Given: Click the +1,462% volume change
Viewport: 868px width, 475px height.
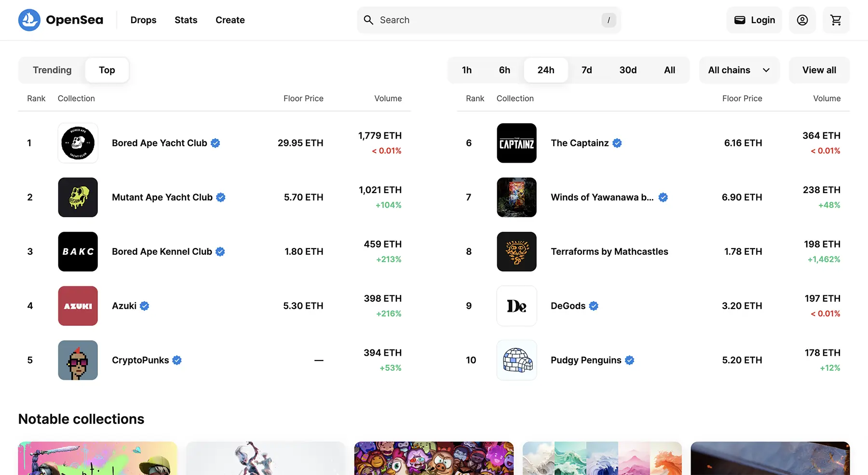Looking at the screenshot, I should click(x=824, y=259).
